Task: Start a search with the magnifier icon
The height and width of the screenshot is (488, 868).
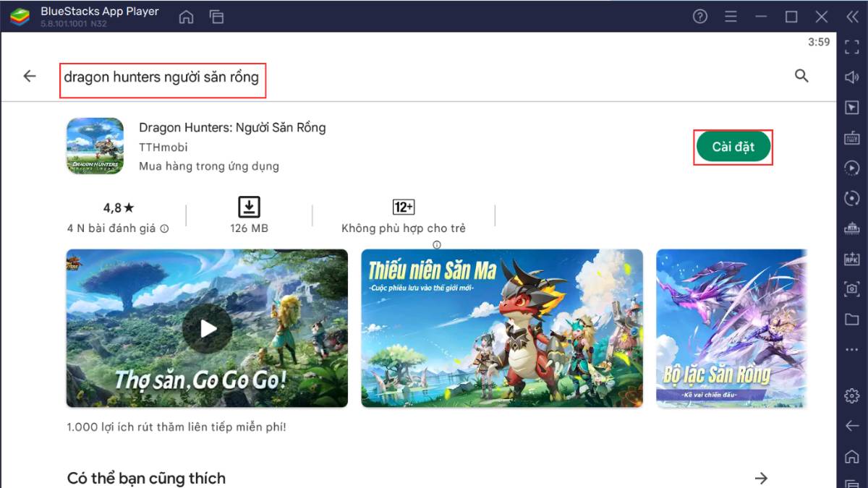Action: 801,75
